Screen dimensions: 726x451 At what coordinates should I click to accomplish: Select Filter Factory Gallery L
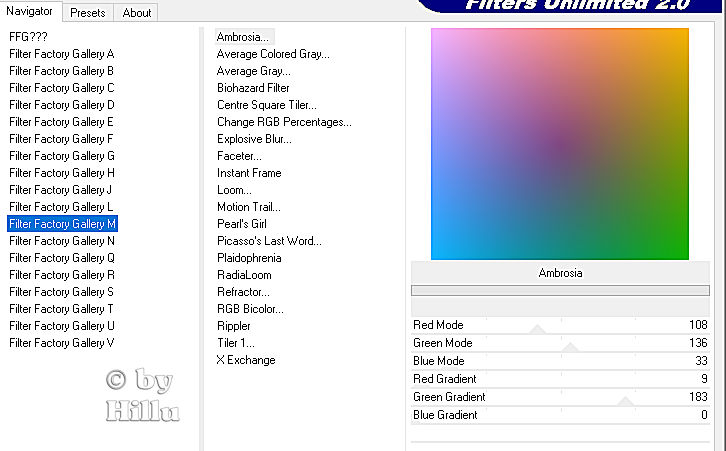pyautogui.click(x=61, y=207)
